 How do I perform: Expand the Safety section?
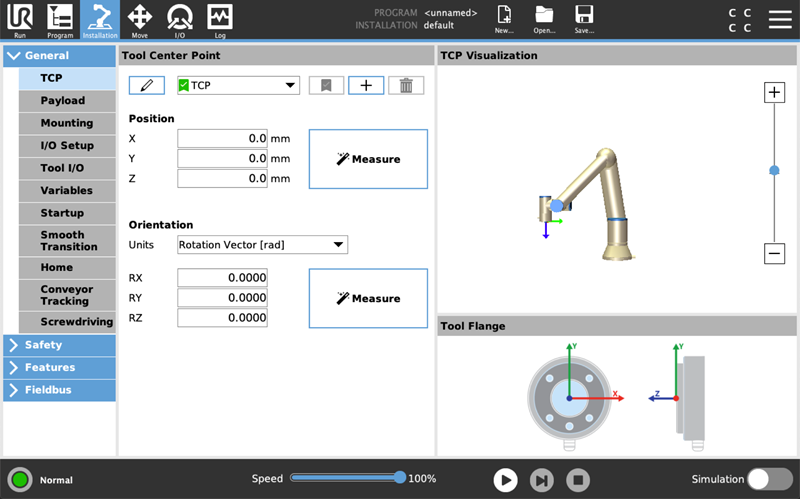pyautogui.click(x=59, y=345)
